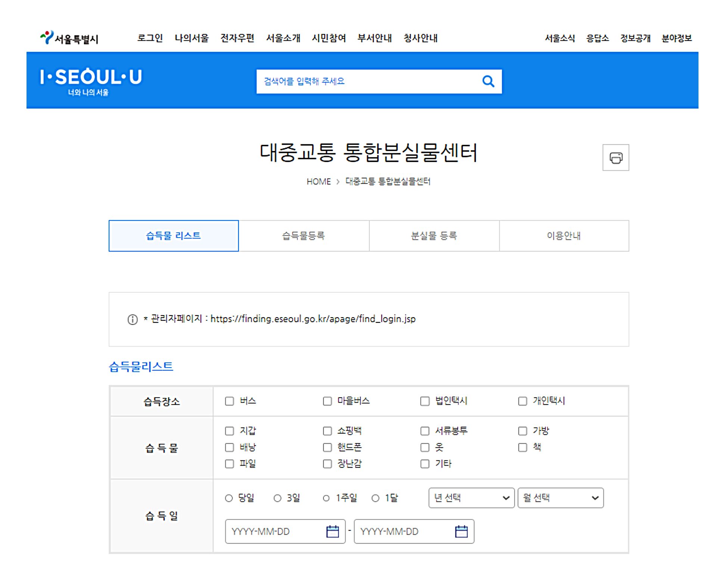The image size is (725, 588).
Task: Go to HOME breadcrumb link
Action: (x=318, y=182)
